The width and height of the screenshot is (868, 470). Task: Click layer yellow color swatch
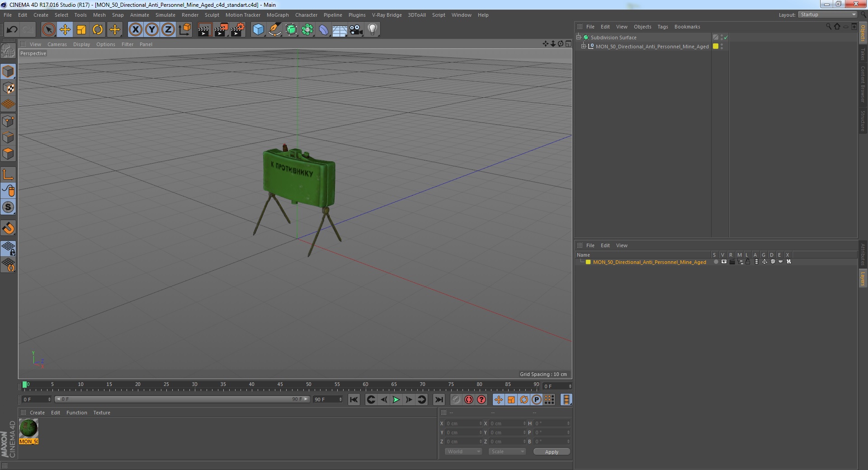pos(588,262)
